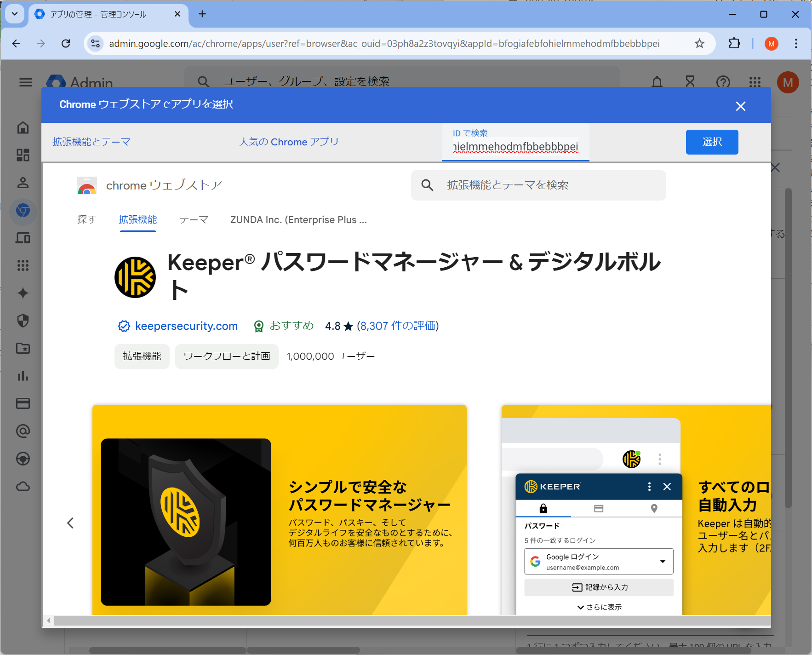Image resolution: width=812 pixels, height=655 pixels.
Task: Click the おすすめ featured badge
Action: [284, 326]
